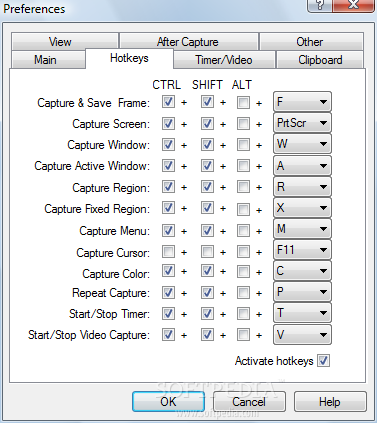The image size is (377, 423).
Task: Click the Cancel button
Action: pyautogui.click(x=249, y=402)
